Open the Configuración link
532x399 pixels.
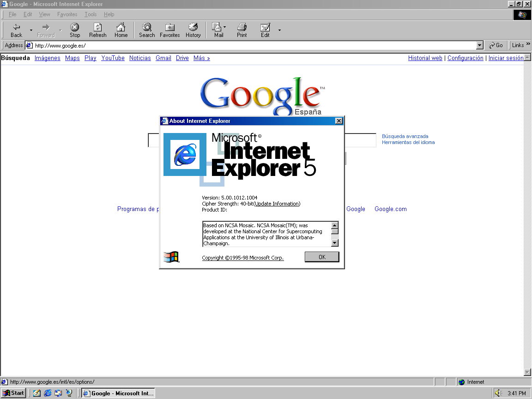coord(465,58)
